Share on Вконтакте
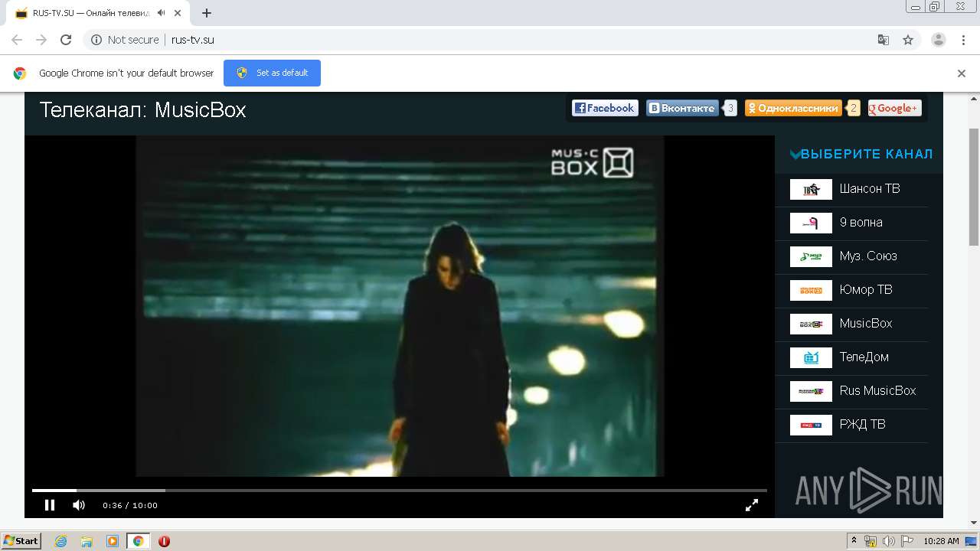The width and height of the screenshot is (980, 551). coord(682,108)
